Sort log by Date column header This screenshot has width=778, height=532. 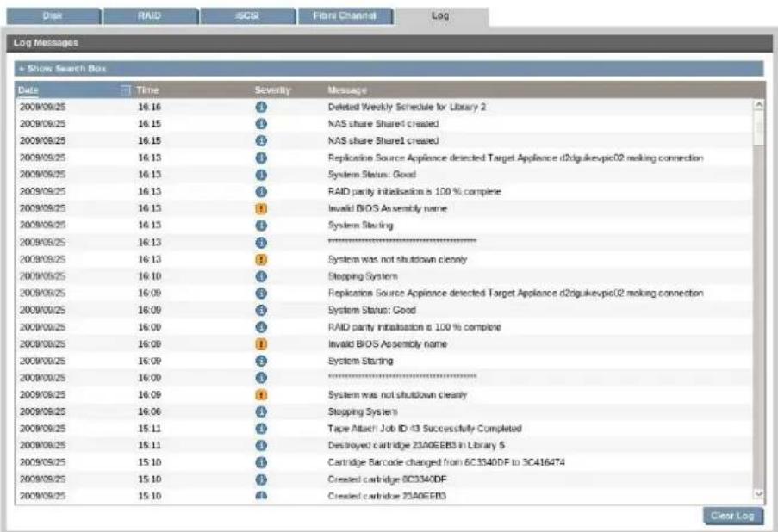coord(28,90)
